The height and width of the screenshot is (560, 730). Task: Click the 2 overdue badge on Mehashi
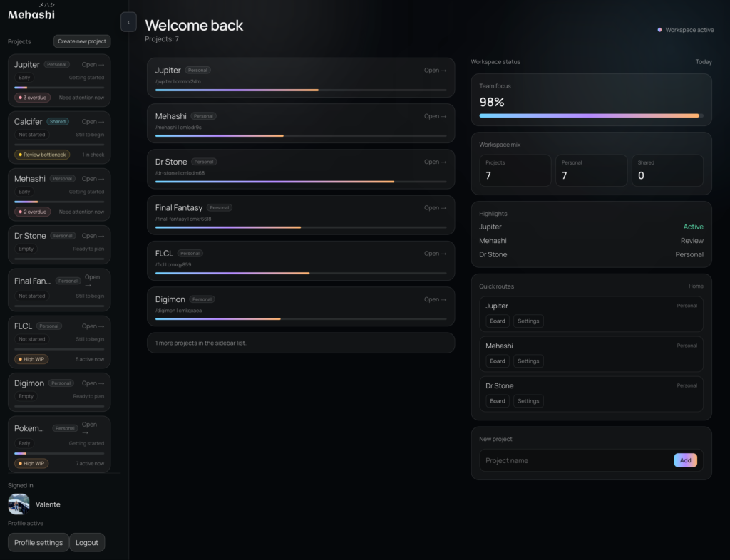click(x=33, y=212)
